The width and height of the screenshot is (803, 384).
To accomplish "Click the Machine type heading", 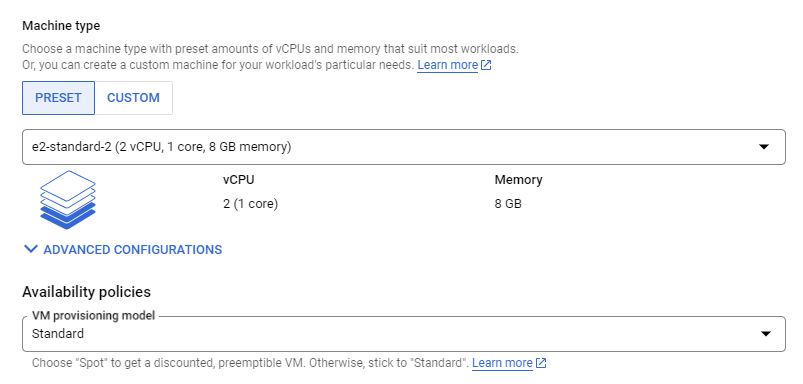I will 61,26.
